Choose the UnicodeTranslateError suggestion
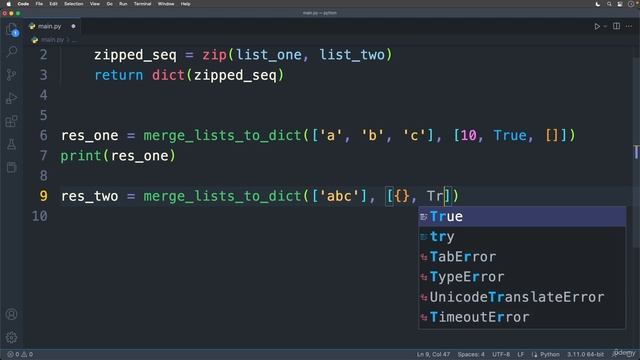Image resolution: width=640 pixels, height=360 pixels. point(522,297)
